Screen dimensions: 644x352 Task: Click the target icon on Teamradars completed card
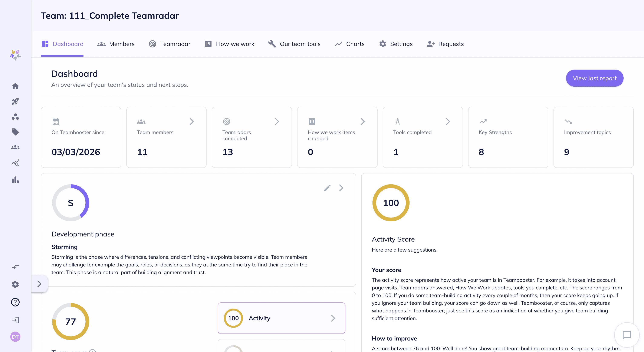[227, 122]
